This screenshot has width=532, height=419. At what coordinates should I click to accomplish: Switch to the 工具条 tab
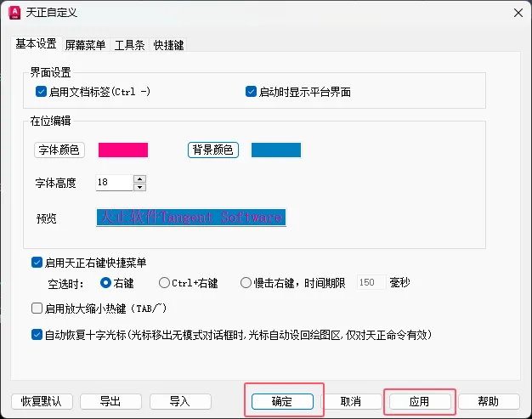point(129,45)
